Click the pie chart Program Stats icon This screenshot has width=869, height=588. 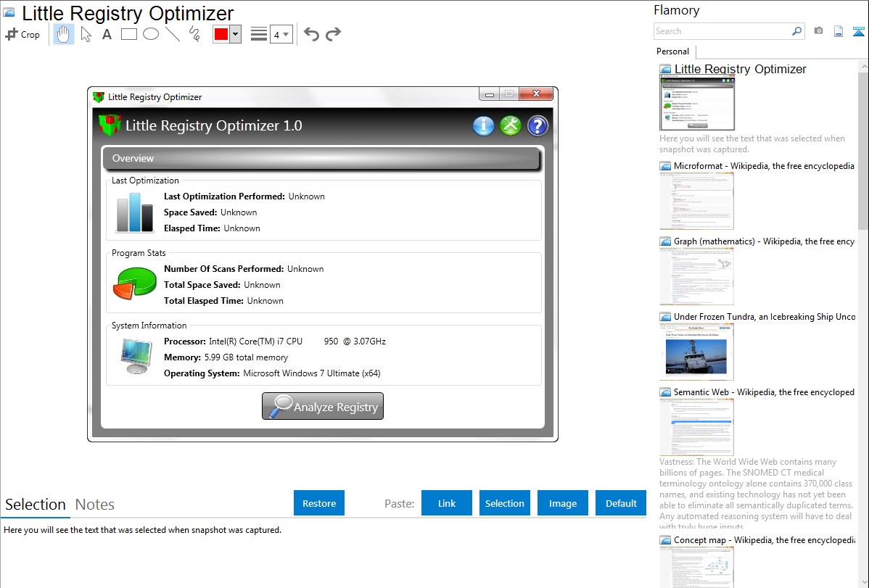pyautogui.click(x=135, y=283)
